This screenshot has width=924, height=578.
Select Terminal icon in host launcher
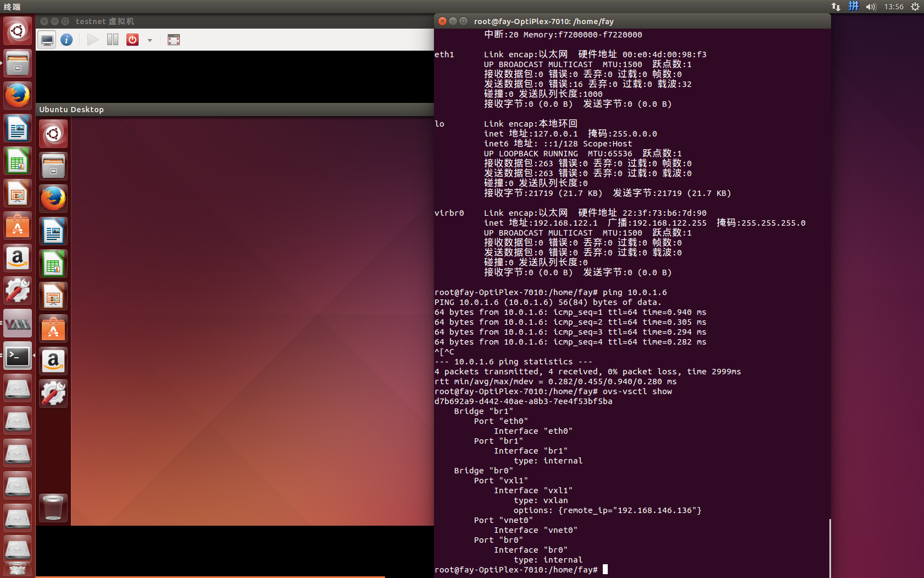[x=18, y=356]
